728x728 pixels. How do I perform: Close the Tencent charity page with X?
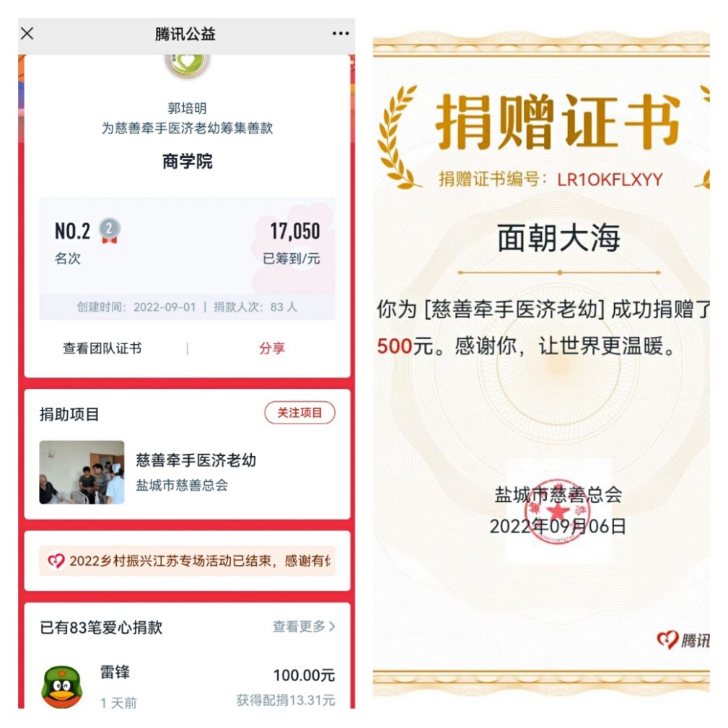tap(27, 33)
